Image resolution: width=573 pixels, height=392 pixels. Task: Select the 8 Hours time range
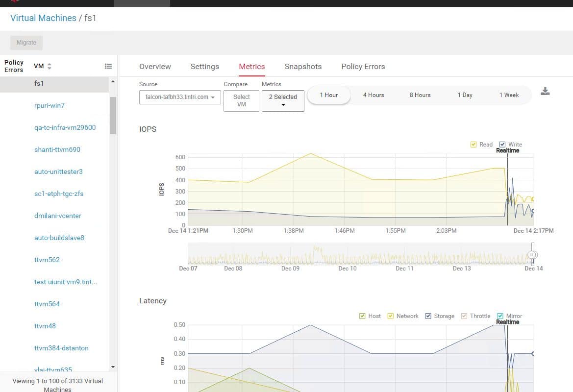click(420, 95)
